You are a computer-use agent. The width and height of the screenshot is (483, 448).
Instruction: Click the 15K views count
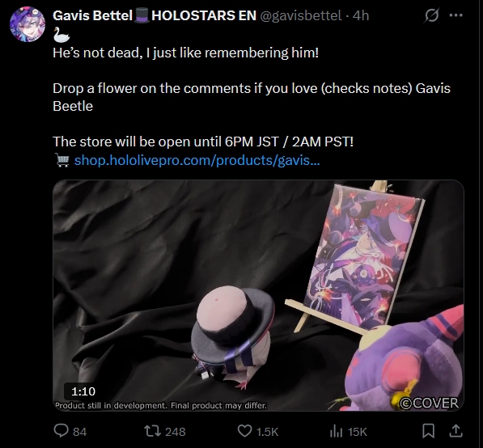point(358,432)
